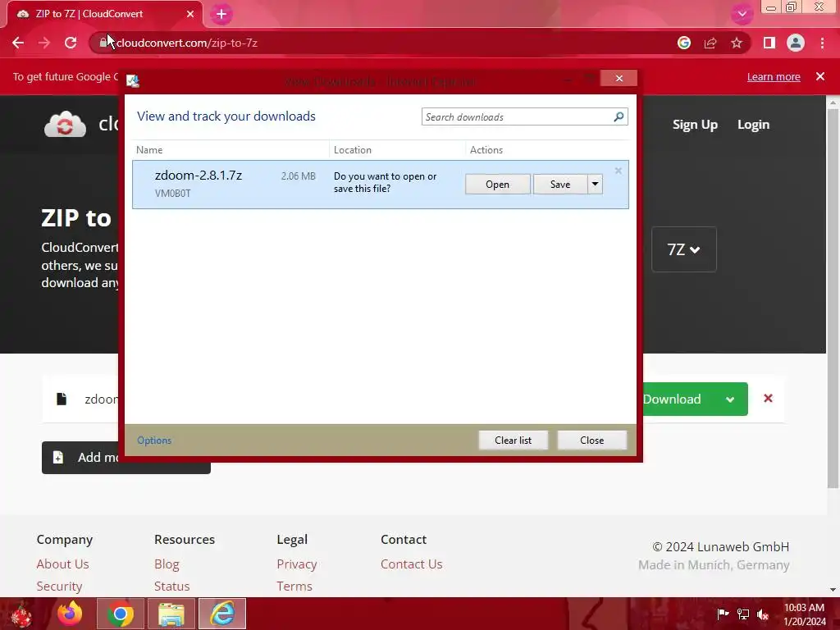Screen dimensions: 840x630
Task: Open the Chrome three-dot menu
Action: tap(822, 43)
